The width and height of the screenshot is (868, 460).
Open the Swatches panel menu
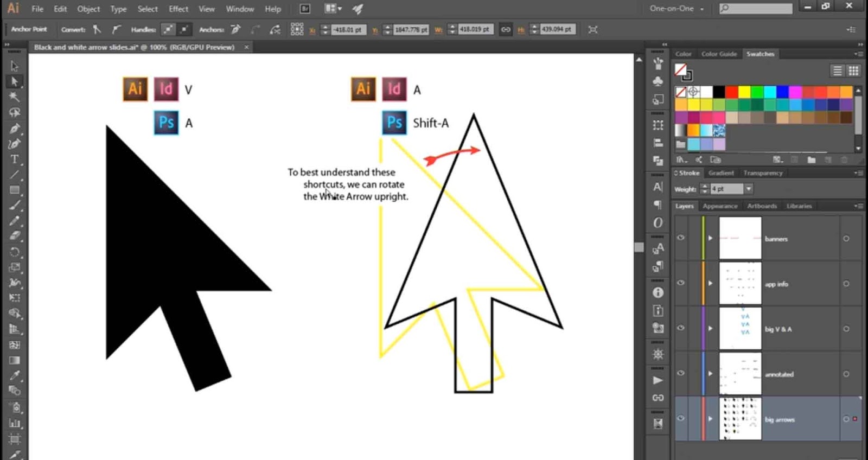tap(858, 54)
